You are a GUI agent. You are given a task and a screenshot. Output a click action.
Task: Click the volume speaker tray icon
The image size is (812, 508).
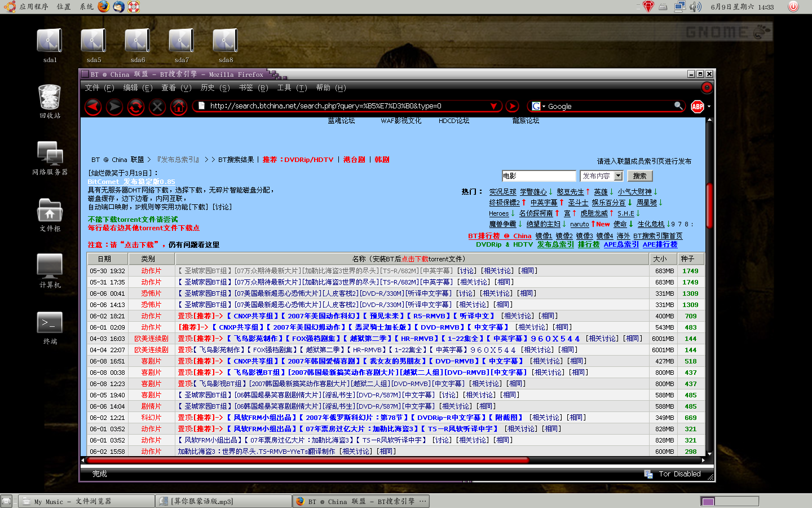(695, 7)
